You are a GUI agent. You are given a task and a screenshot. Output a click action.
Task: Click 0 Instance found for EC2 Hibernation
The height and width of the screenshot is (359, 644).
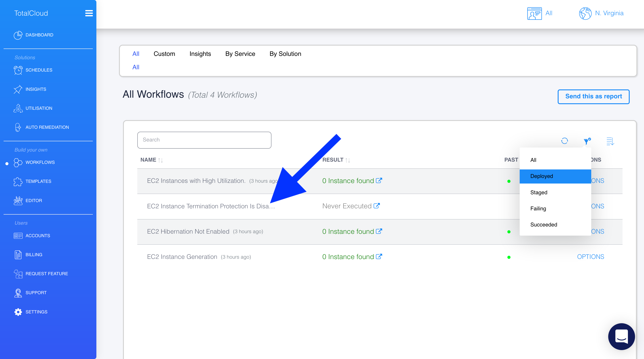click(x=348, y=232)
